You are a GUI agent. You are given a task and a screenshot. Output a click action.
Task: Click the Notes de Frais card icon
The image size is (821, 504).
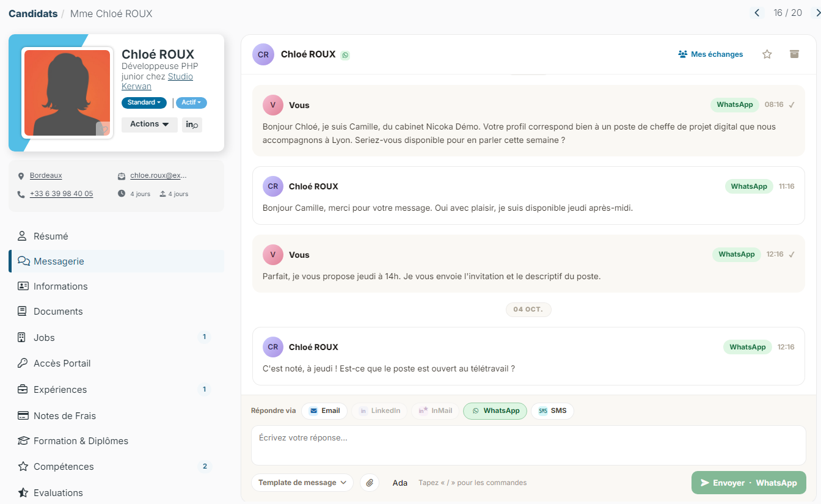coord(23,415)
